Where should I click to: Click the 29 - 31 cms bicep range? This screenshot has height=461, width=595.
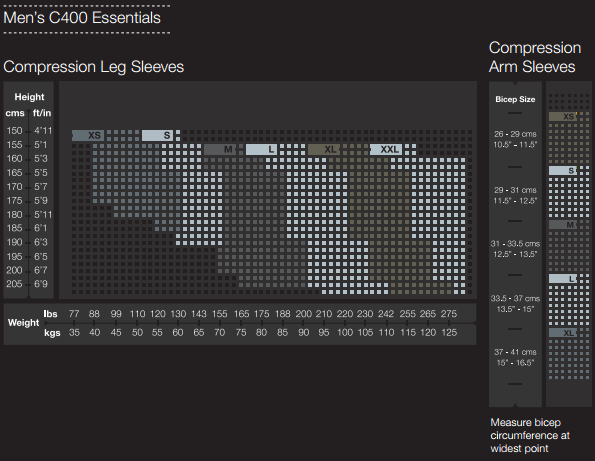515,190
